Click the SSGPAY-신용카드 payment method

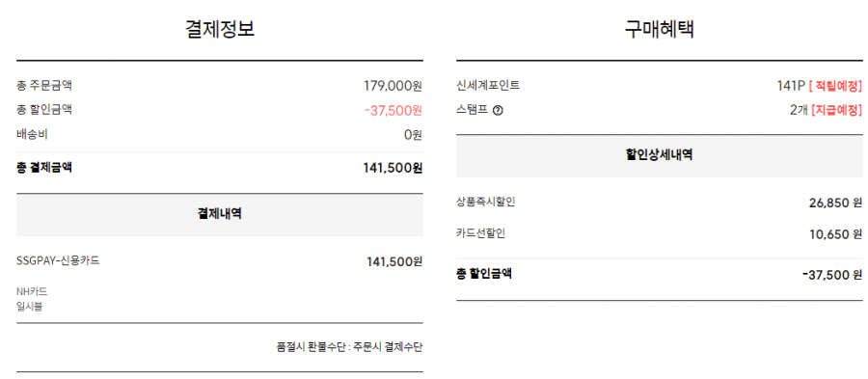pos(58,260)
